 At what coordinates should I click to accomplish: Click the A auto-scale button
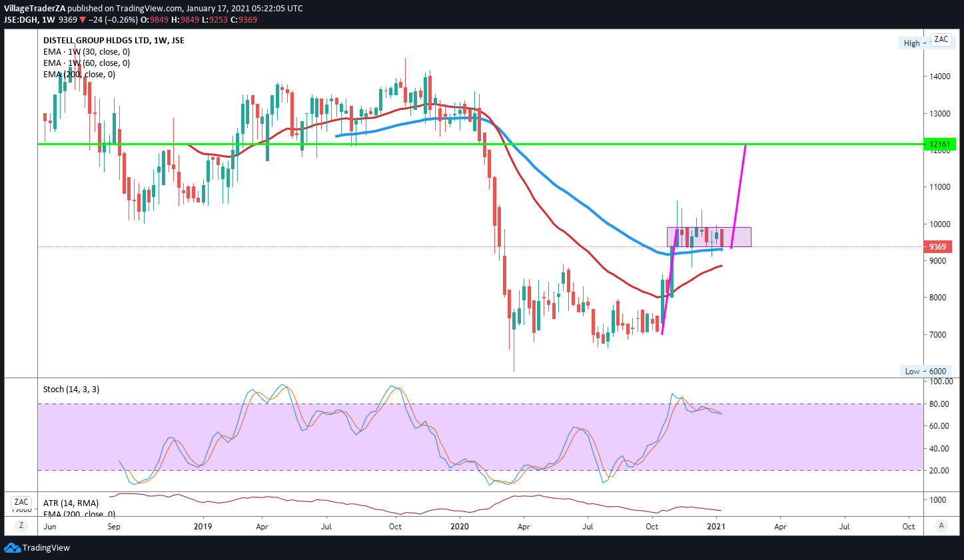[941, 525]
